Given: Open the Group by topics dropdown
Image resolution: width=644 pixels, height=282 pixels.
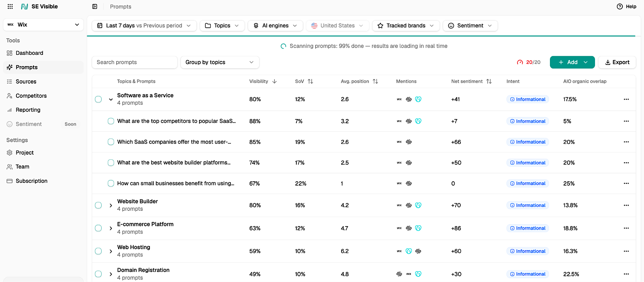Looking at the screenshot, I should tap(220, 62).
